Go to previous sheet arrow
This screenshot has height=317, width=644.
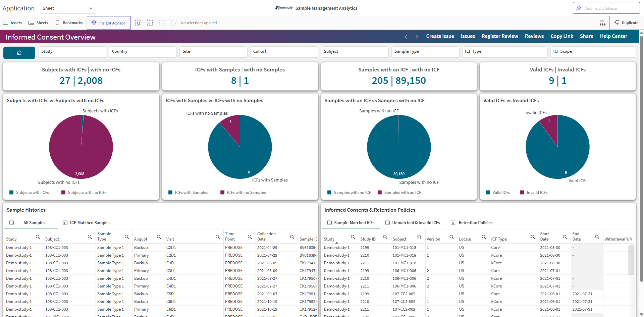point(406,37)
